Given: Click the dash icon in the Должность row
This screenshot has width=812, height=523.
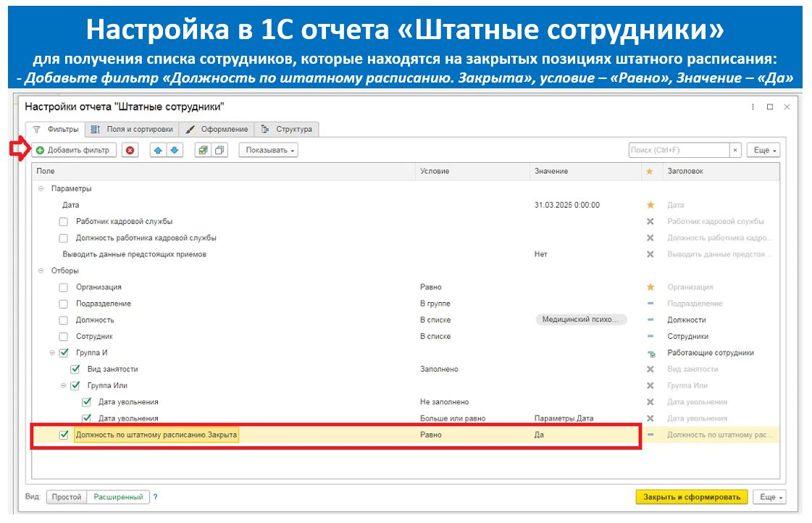Looking at the screenshot, I should click(x=650, y=320).
